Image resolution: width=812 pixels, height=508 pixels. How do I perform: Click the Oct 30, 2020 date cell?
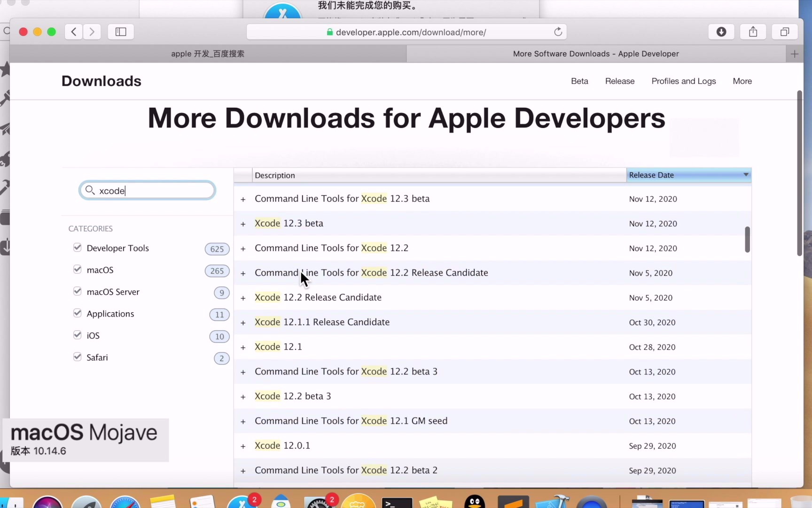pyautogui.click(x=652, y=322)
